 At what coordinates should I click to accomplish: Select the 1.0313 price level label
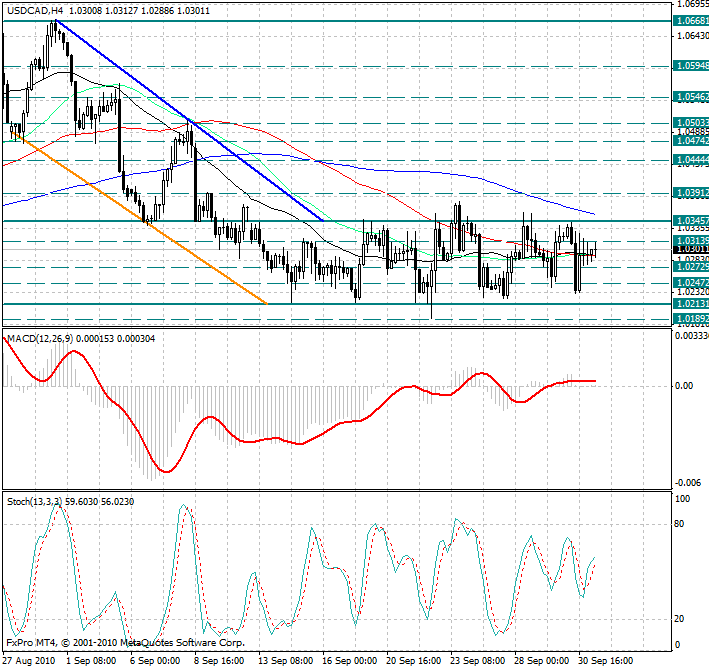point(691,240)
